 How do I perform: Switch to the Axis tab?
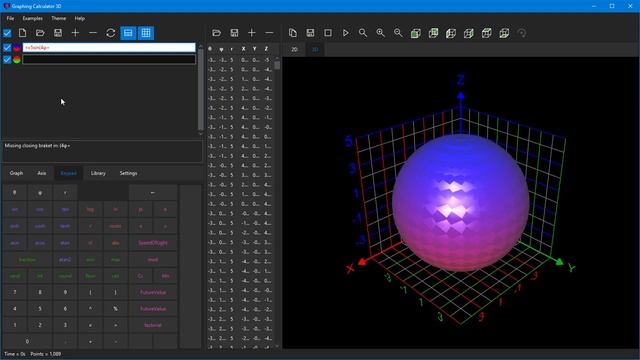tap(42, 173)
